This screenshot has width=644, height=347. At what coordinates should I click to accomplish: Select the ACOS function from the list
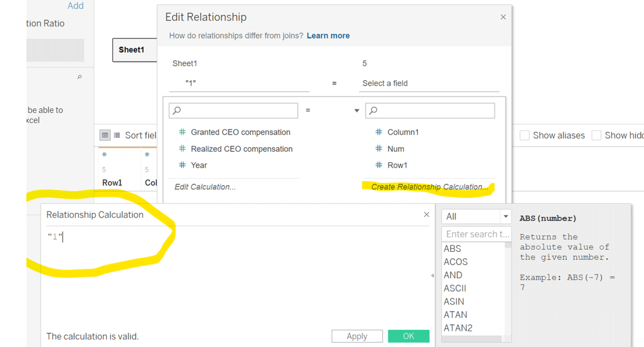456,262
